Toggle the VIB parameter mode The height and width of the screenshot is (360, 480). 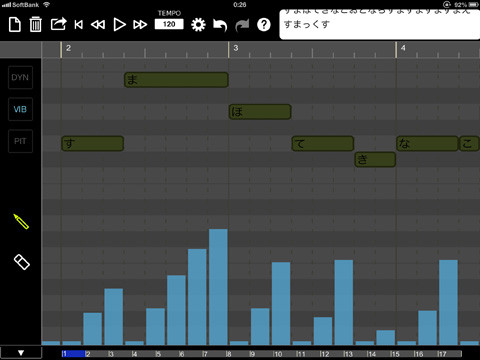click(x=20, y=109)
